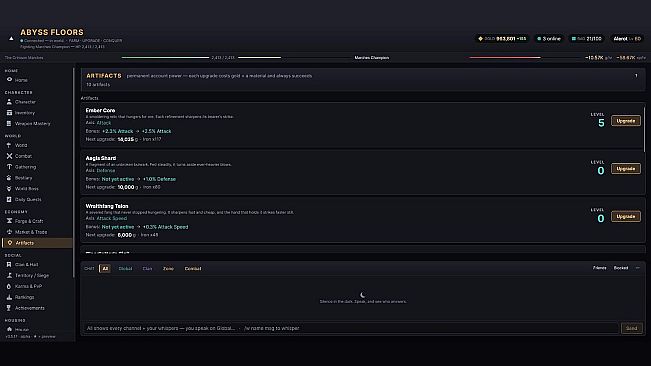Collapse the Artifacts header panel arrow

pyautogui.click(x=636, y=76)
